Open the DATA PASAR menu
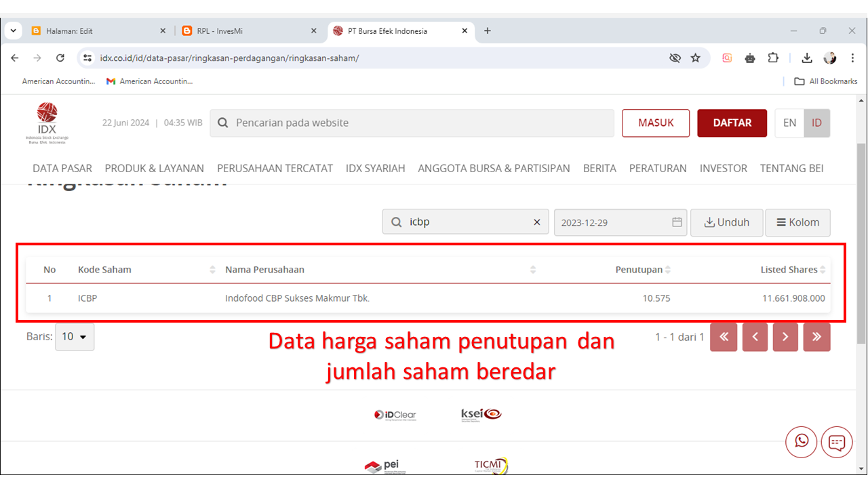Viewport: 868px width, 488px height. 62,168
